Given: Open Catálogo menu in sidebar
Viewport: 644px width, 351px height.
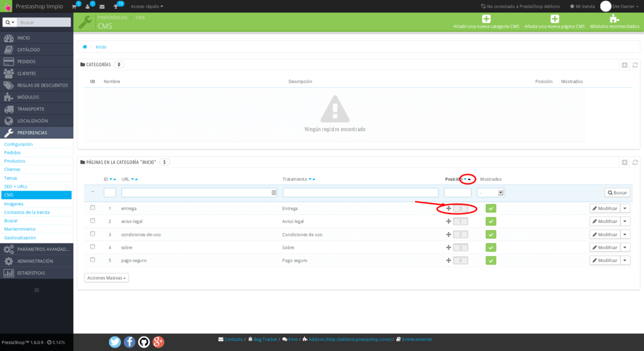Looking at the screenshot, I should (x=36, y=50).
